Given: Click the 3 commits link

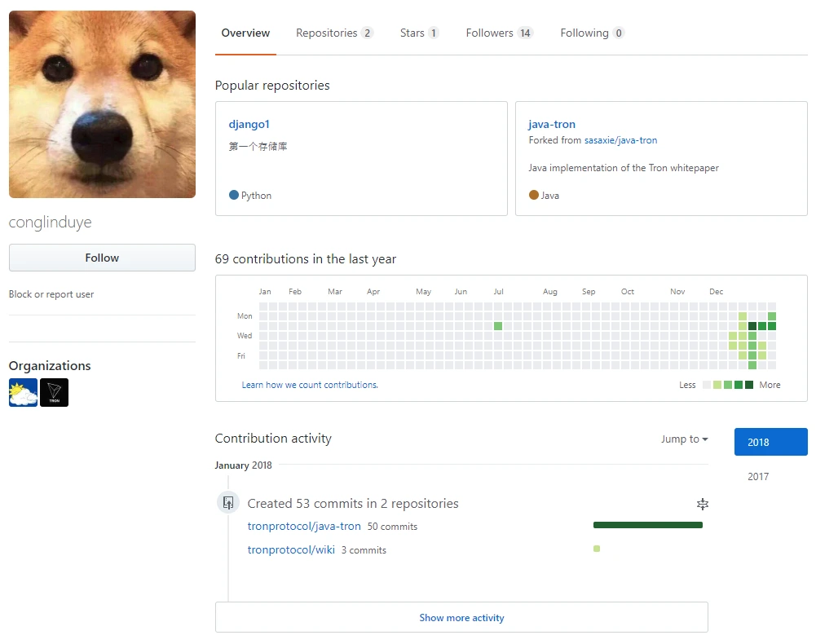Looking at the screenshot, I should coord(364,550).
